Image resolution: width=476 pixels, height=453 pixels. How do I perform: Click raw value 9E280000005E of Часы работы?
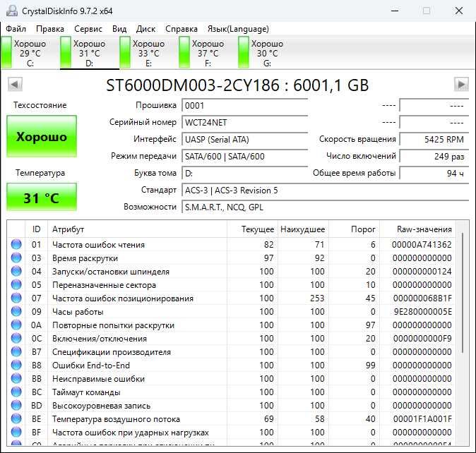(422, 312)
